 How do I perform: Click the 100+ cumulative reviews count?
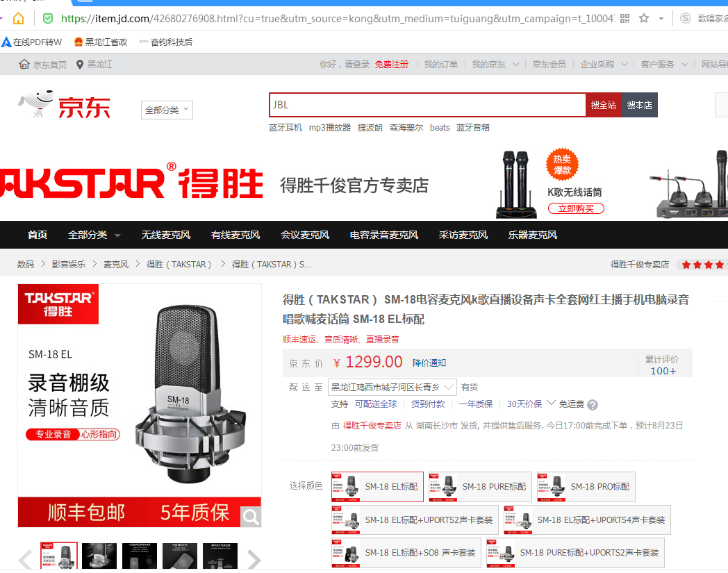pyautogui.click(x=663, y=371)
